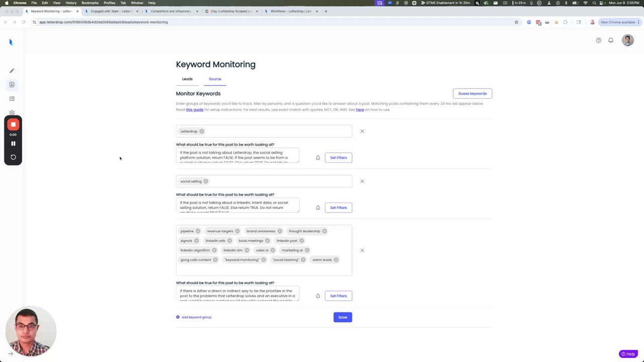Toggle alert bell for Letterdrop group
The height and width of the screenshot is (362, 644).
click(x=318, y=158)
